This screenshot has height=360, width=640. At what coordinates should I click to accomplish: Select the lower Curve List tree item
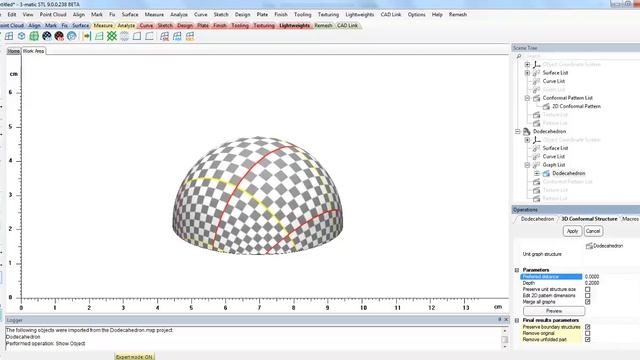click(x=553, y=156)
